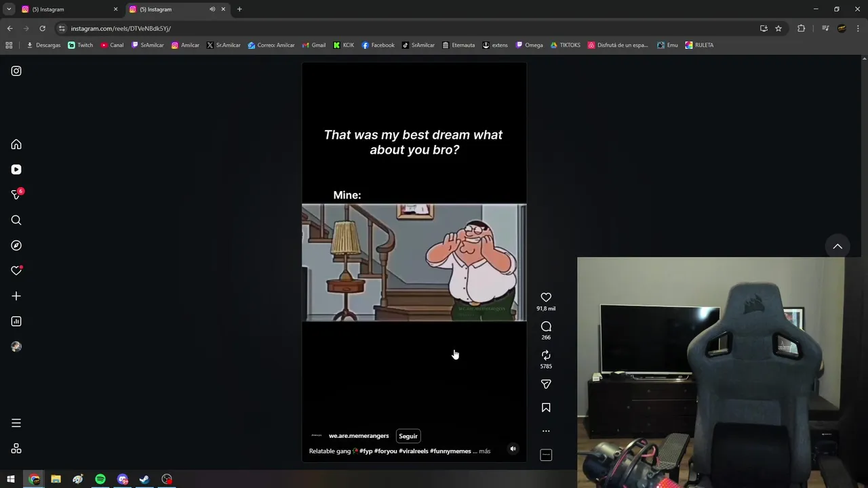Open we.are.memerangers profile name
Viewport: 868px width, 488px height.
359,436
